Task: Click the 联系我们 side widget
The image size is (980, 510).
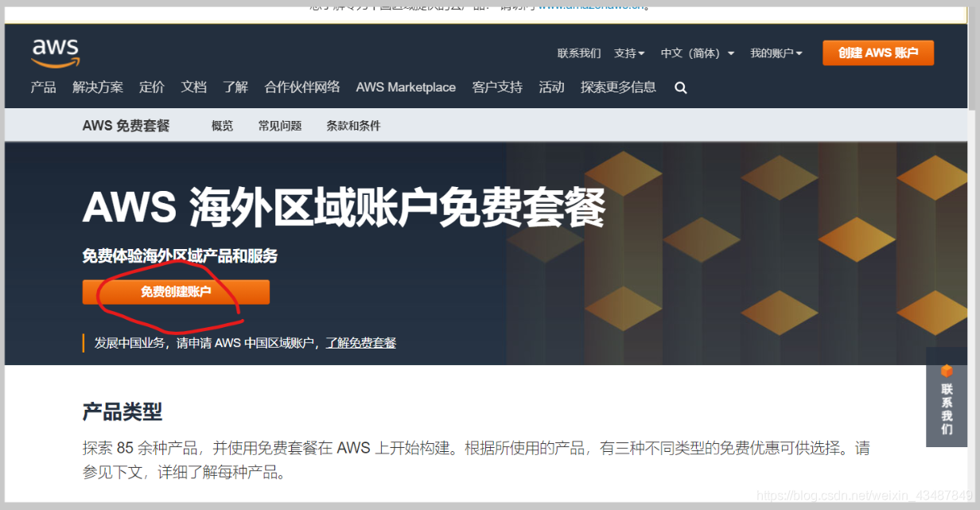Action: click(x=947, y=397)
